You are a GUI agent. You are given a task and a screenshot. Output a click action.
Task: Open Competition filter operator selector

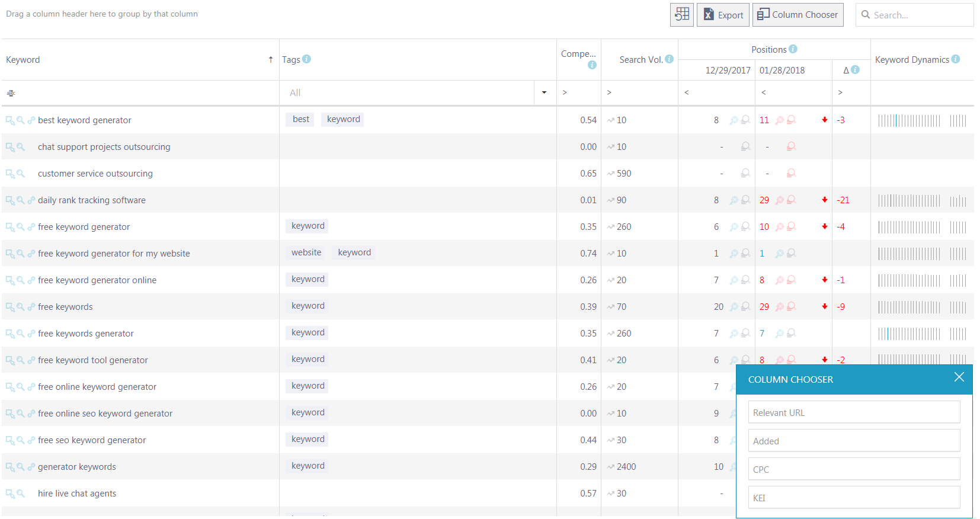click(x=565, y=92)
